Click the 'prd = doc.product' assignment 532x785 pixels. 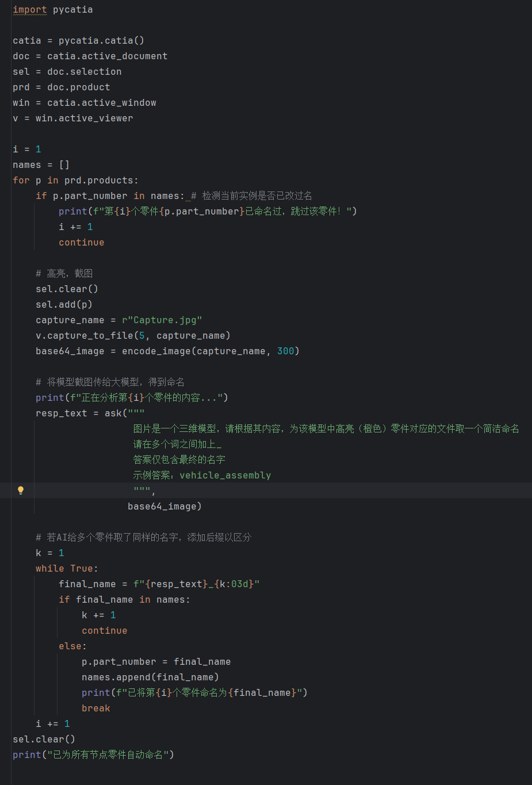[x=61, y=87]
